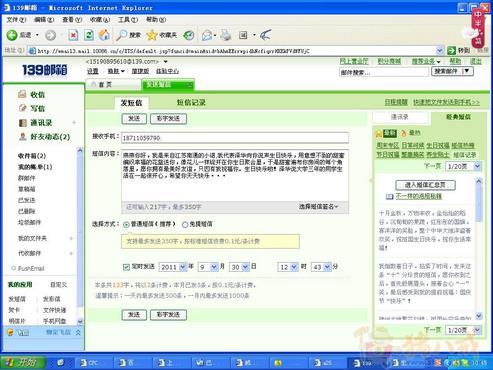Open the Search (magnifier) toolbar icon
Screen dimensions: 493x370
(121, 35)
